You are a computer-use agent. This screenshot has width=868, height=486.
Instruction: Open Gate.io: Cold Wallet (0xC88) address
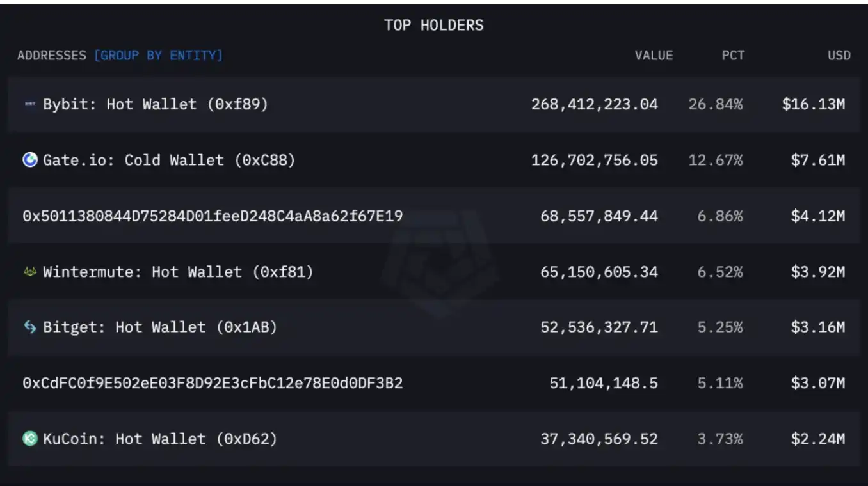[169, 160]
